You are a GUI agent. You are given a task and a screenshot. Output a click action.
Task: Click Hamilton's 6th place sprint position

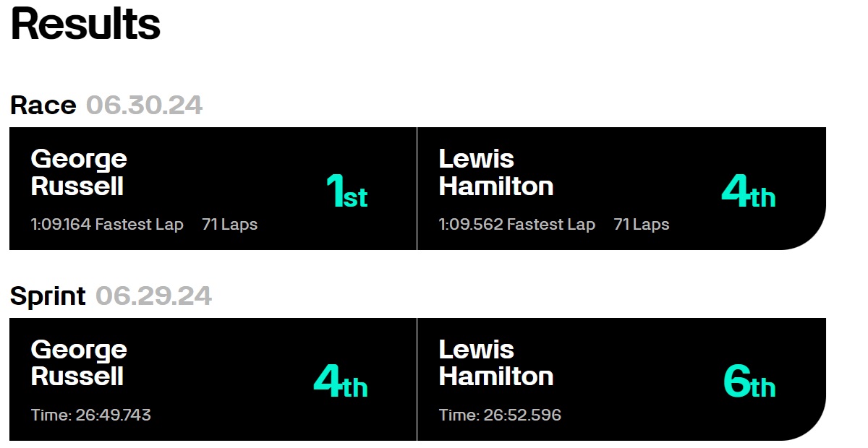point(749,382)
